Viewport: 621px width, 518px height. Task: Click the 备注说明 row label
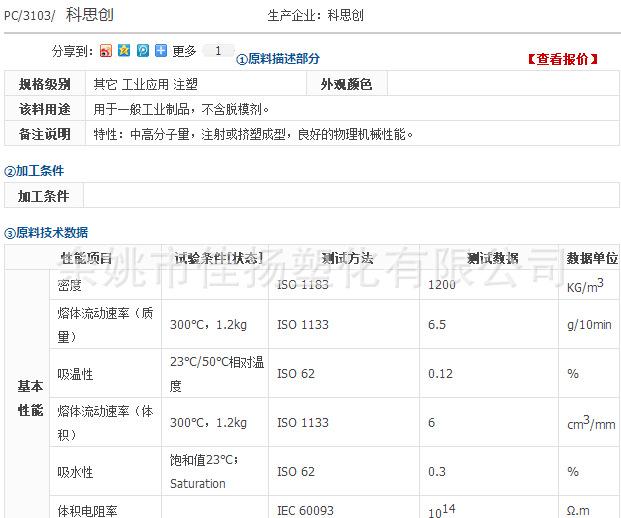[x=45, y=134]
